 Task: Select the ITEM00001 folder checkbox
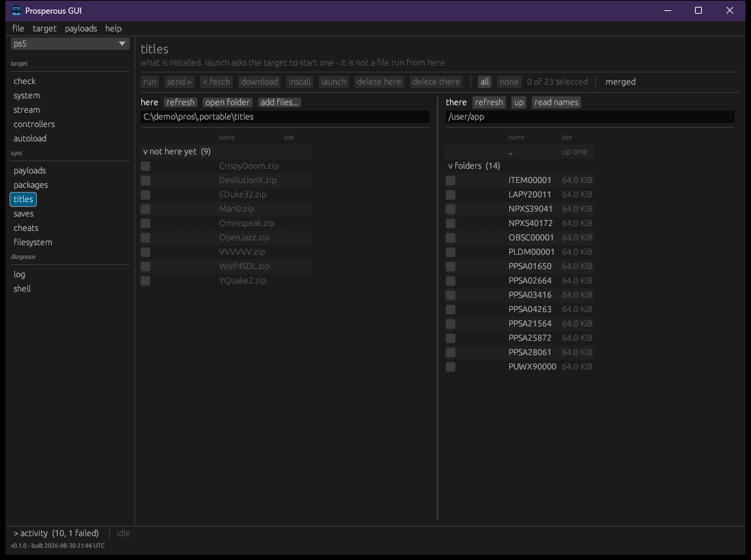[451, 180]
